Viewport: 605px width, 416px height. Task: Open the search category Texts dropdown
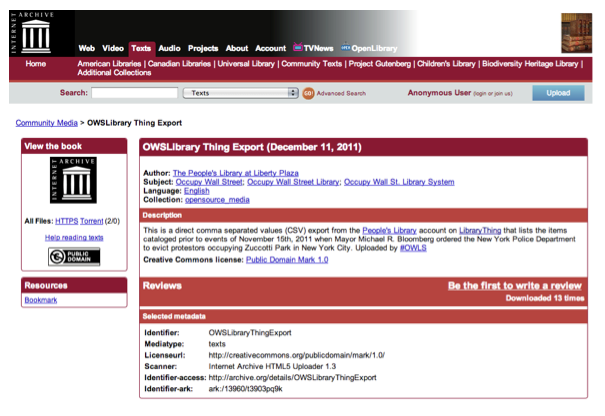tap(240, 93)
